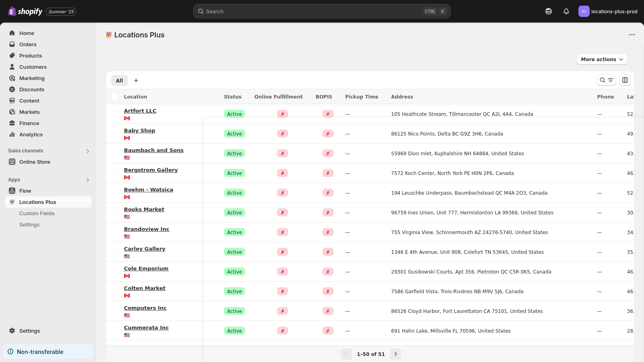This screenshot has width=644, height=362.
Task: Select the Flow app icon under Apps
Action: [x=12, y=191]
